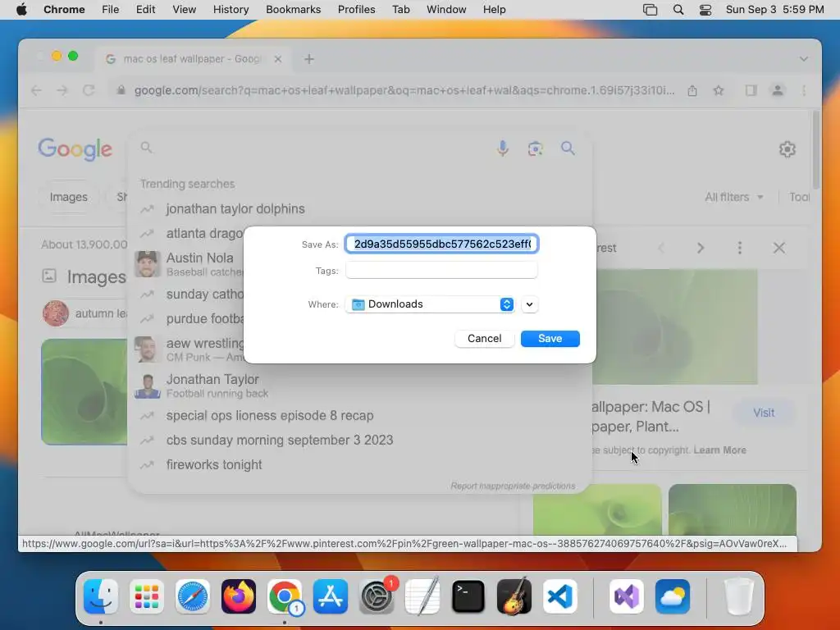This screenshot has width=840, height=630.
Task: Open the Where Downloads location dropdown
Action: pos(430,304)
